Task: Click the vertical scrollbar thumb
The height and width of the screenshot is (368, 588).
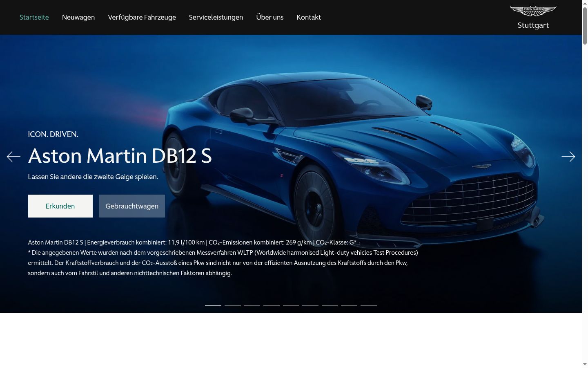Action: 585,25
